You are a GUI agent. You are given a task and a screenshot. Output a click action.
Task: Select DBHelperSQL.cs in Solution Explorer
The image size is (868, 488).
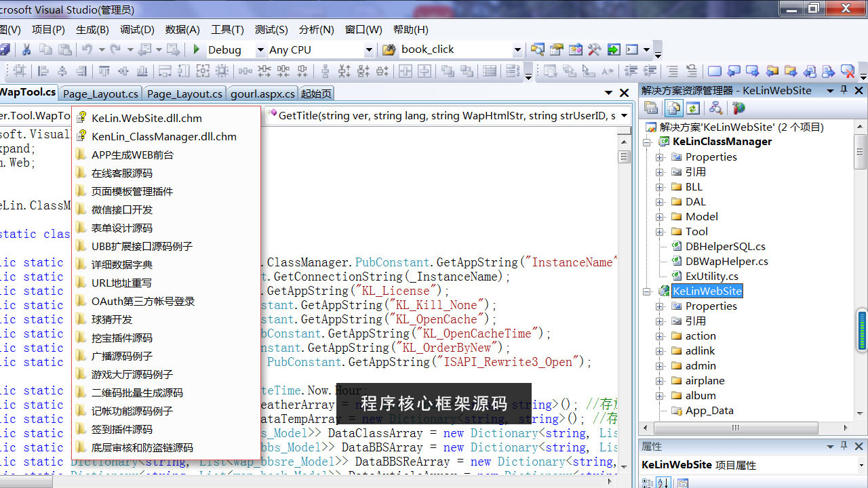point(725,247)
